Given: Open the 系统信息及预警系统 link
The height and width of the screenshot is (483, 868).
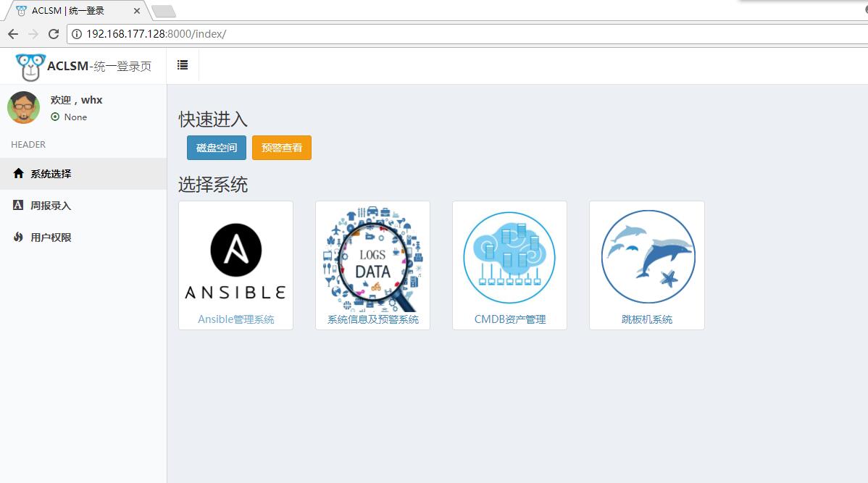Looking at the screenshot, I should 372,319.
